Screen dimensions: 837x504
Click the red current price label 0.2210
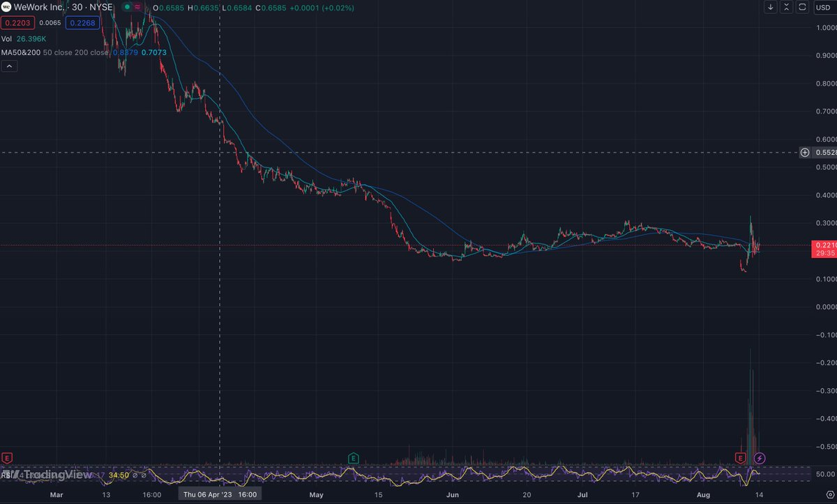point(823,249)
